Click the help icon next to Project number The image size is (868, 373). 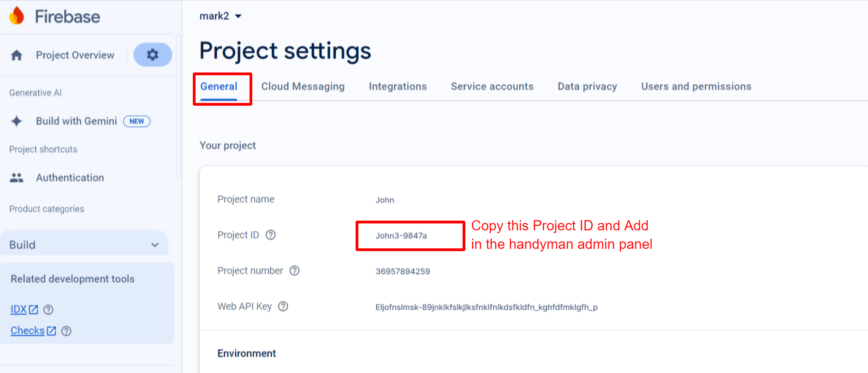pyautogui.click(x=294, y=271)
